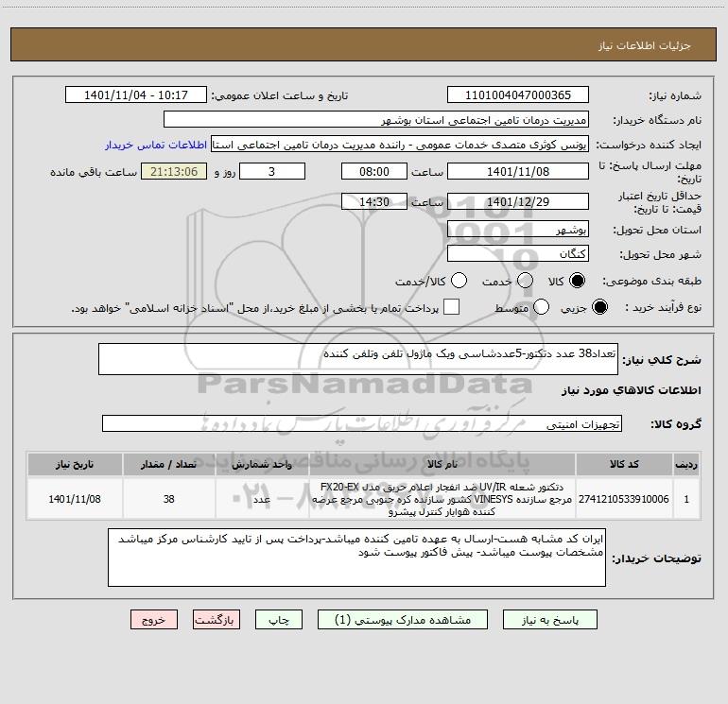The width and height of the screenshot is (728, 704).
Task: Click the remaining days field showing 3
Action: click(x=272, y=172)
